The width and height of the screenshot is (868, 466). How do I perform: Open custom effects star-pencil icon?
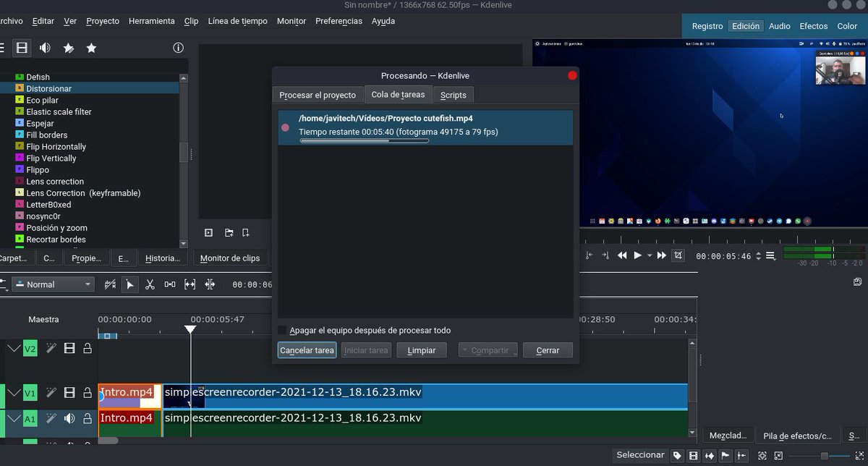pyautogui.click(x=68, y=48)
